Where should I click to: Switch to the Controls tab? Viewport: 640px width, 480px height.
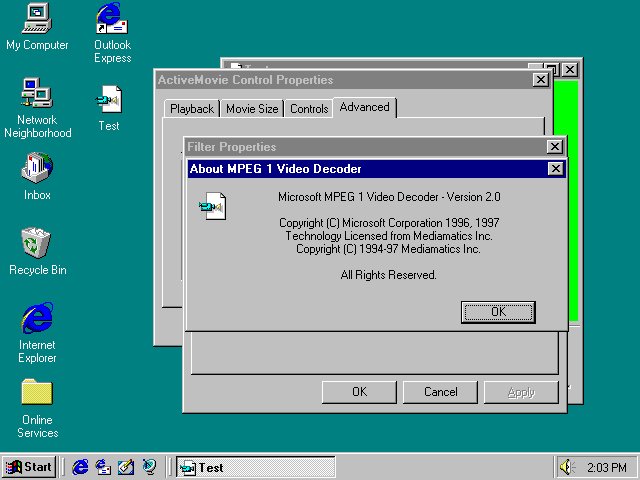pos(309,109)
